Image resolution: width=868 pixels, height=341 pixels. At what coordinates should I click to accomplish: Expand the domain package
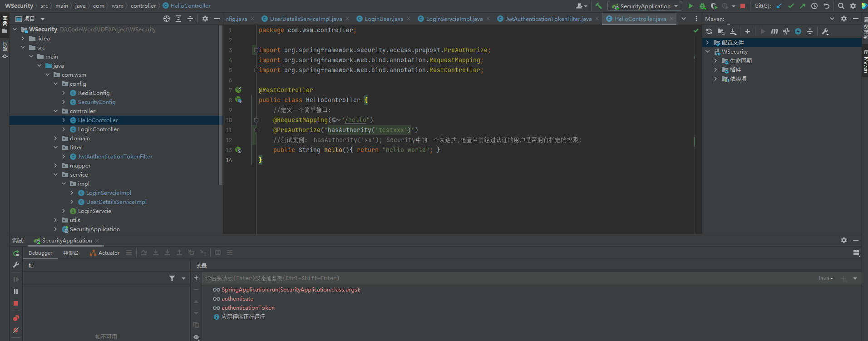[x=56, y=138]
